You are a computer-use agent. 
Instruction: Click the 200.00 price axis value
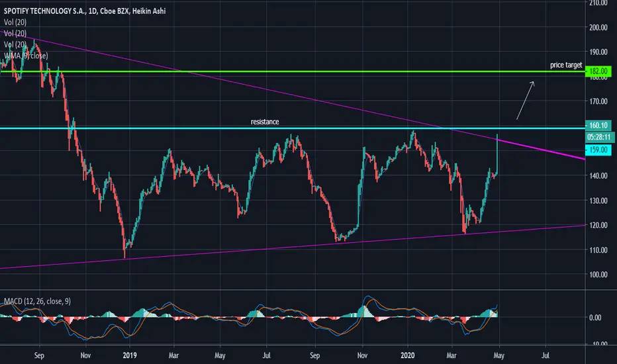598,28
